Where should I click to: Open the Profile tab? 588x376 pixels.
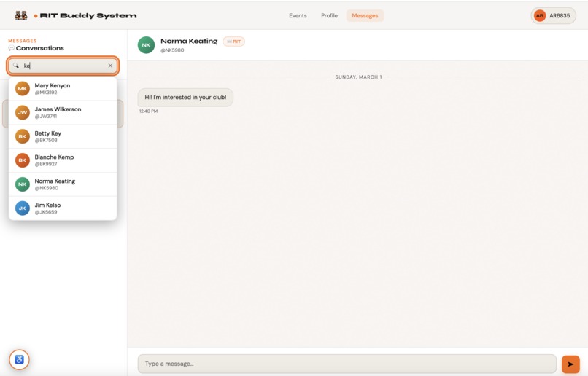click(329, 16)
